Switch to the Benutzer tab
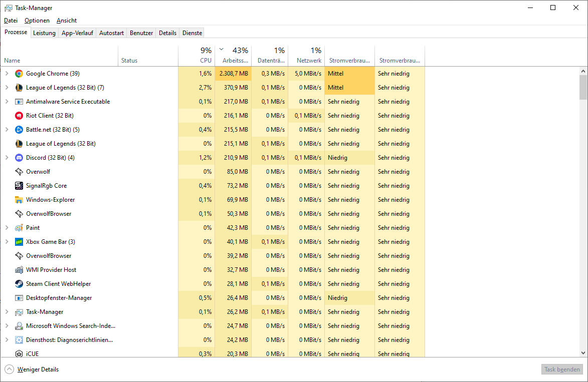588x382 pixels. (x=141, y=33)
